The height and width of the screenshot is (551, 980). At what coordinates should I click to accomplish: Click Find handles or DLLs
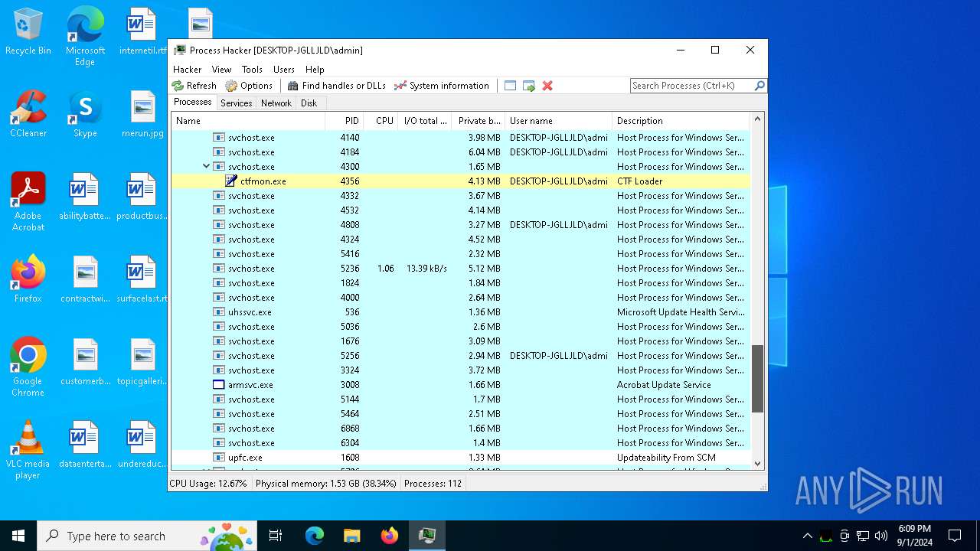click(x=337, y=86)
